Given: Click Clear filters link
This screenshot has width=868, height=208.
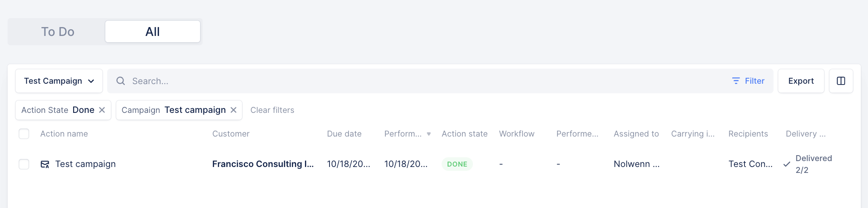Looking at the screenshot, I should 272,110.
